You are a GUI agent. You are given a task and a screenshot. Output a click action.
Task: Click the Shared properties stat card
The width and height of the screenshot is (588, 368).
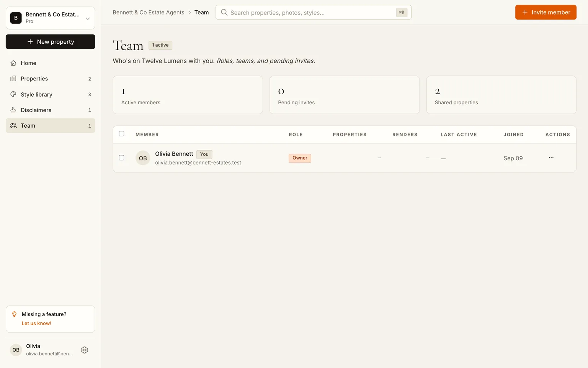point(501,95)
